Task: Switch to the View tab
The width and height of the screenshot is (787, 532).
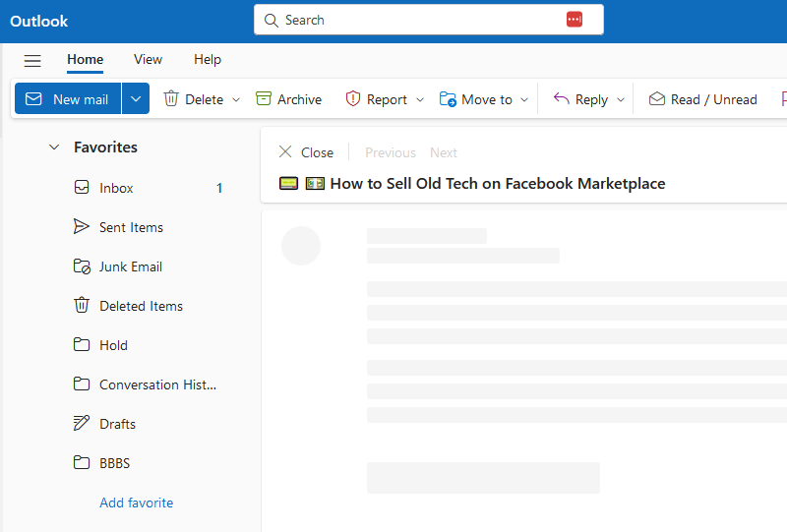Action: [148, 59]
